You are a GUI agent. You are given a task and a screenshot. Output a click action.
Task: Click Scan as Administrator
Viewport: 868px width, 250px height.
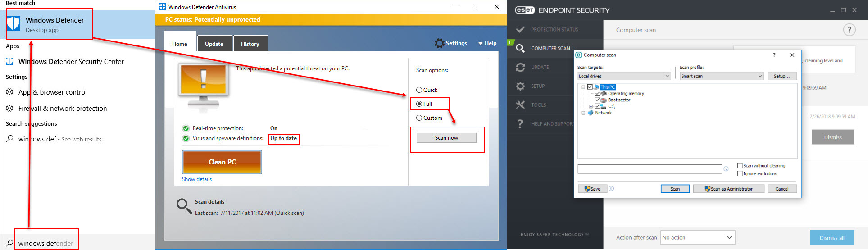tap(729, 189)
